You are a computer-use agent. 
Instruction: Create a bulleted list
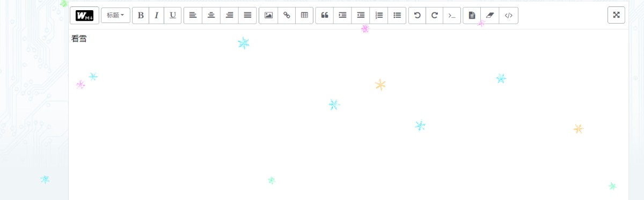click(397, 16)
